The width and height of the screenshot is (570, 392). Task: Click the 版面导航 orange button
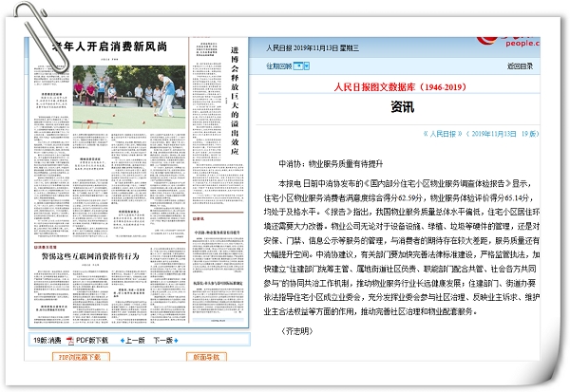click(206, 357)
